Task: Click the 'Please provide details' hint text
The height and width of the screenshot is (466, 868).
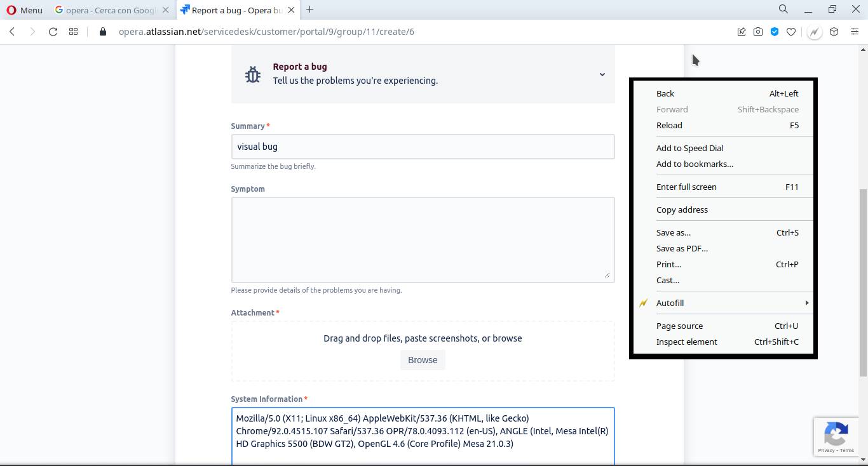Action: tap(316, 290)
